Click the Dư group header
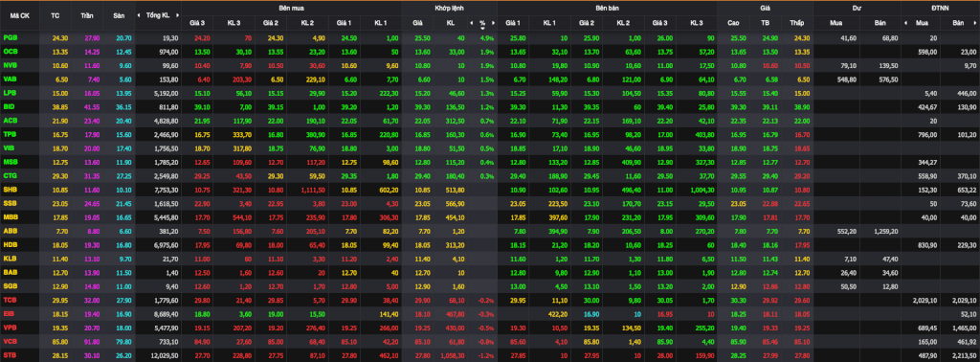Image resolution: width=980 pixels, height=362 pixels. [856, 8]
